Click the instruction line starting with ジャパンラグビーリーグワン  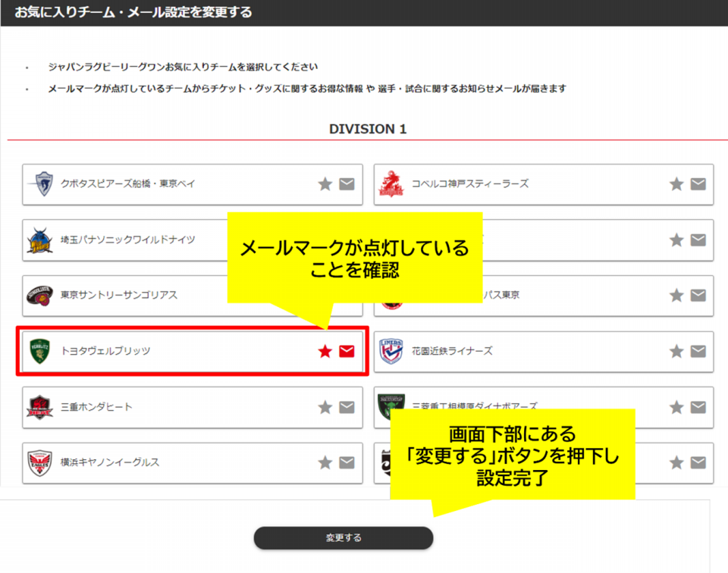(183, 67)
